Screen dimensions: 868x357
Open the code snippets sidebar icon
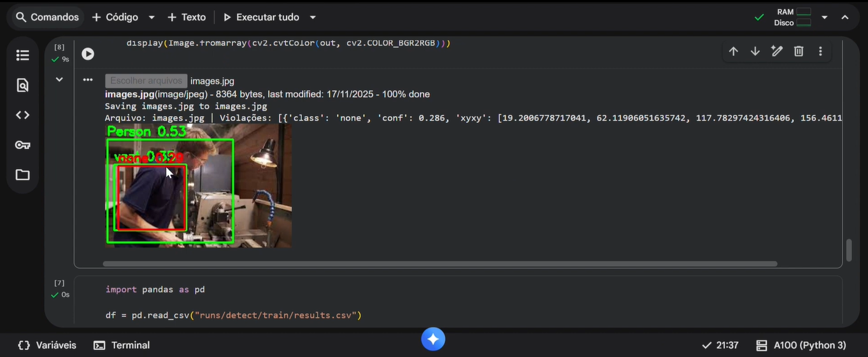(23, 115)
